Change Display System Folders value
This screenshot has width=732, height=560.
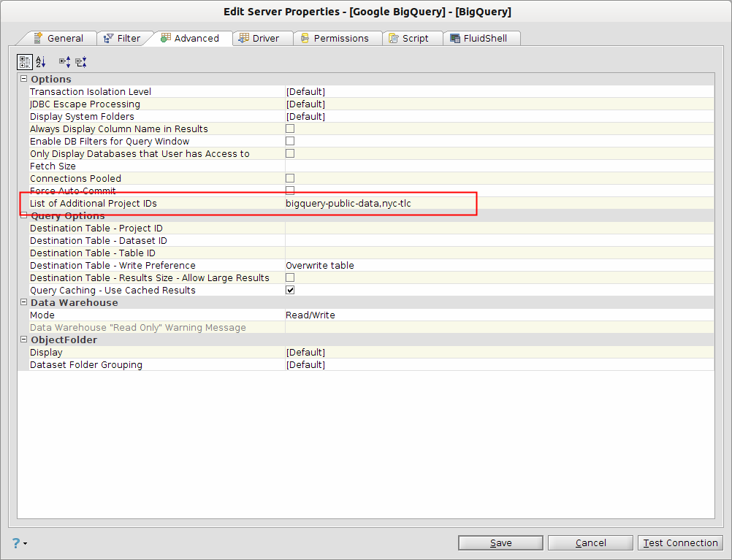click(500, 116)
